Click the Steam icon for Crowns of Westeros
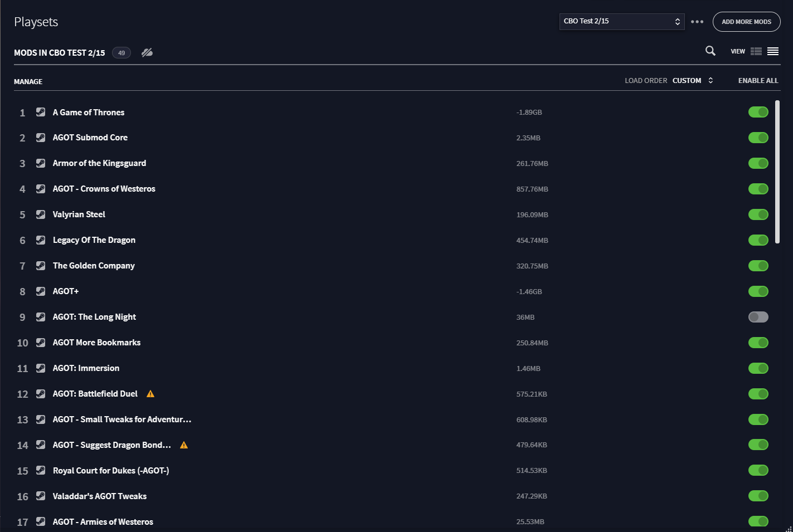 pyautogui.click(x=41, y=189)
